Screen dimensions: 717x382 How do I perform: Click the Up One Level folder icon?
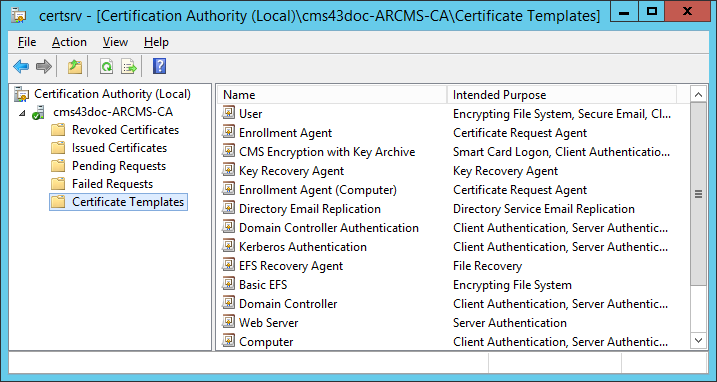(x=75, y=67)
